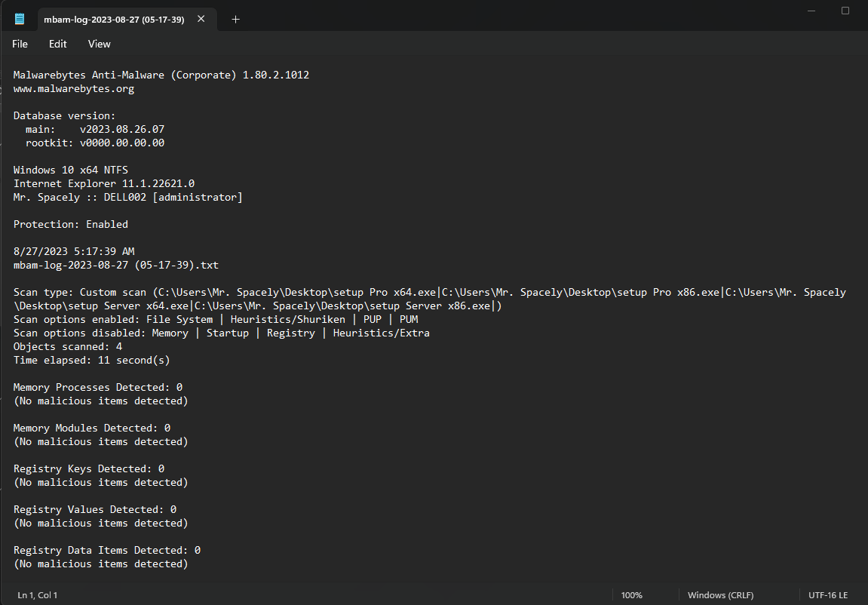
Task: Click the Time elapsed: 11 second(s) line
Action: point(91,360)
